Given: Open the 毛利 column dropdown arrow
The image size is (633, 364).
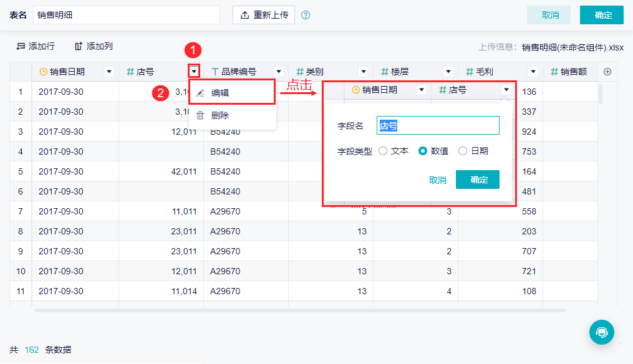Looking at the screenshot, I should (533, 72).
